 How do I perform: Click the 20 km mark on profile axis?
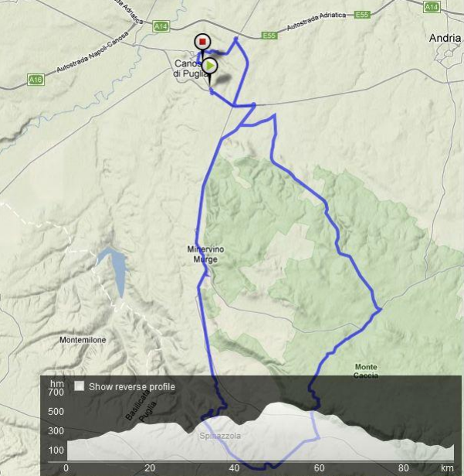pos(150,467)
